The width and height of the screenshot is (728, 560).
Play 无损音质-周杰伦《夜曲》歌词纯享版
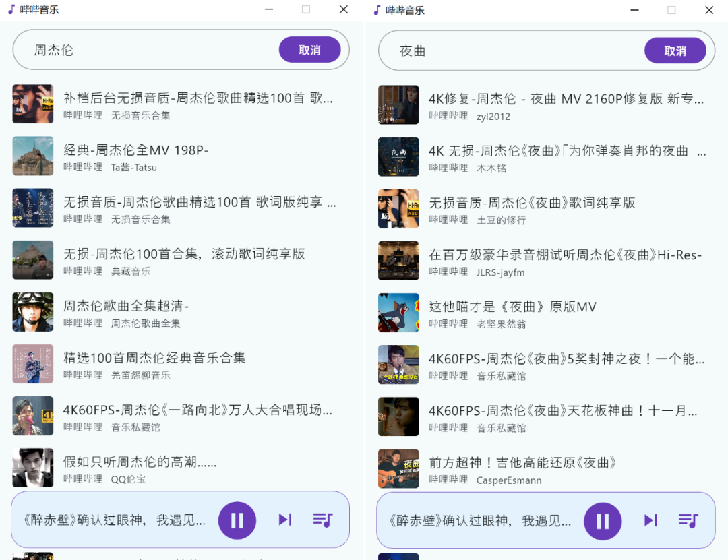point(532,203)
